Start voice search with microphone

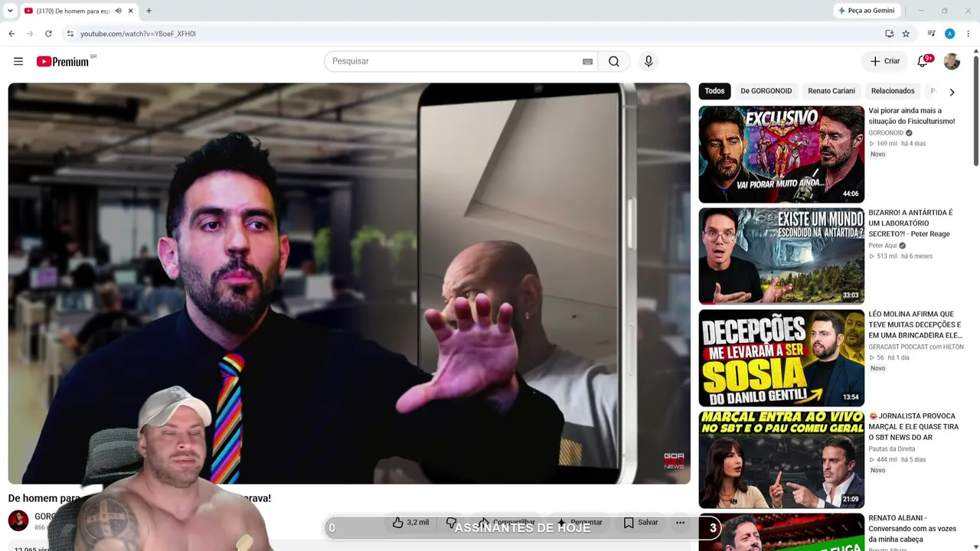648,61
